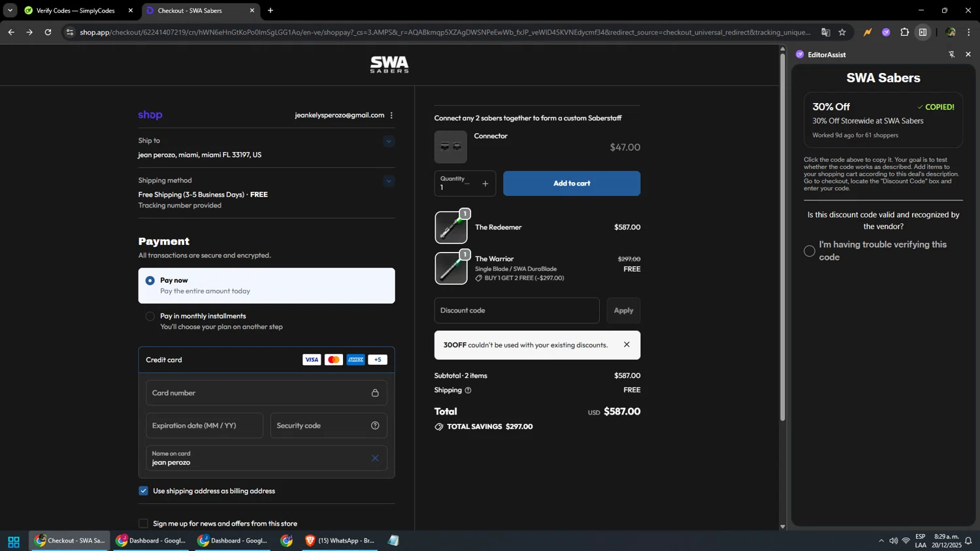
Task: Expand the Shipping method section
Action: tap(389, 181)
